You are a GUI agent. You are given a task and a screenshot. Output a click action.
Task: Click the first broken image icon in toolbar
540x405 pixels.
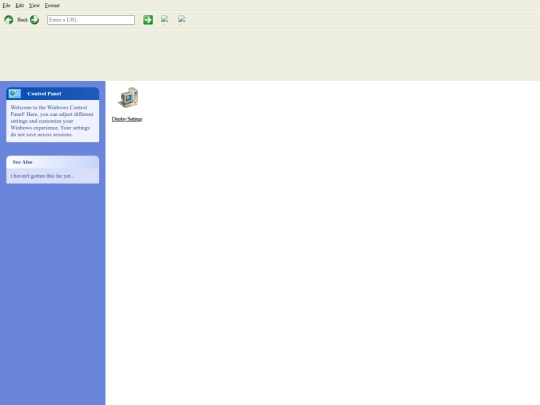point(165,19)
